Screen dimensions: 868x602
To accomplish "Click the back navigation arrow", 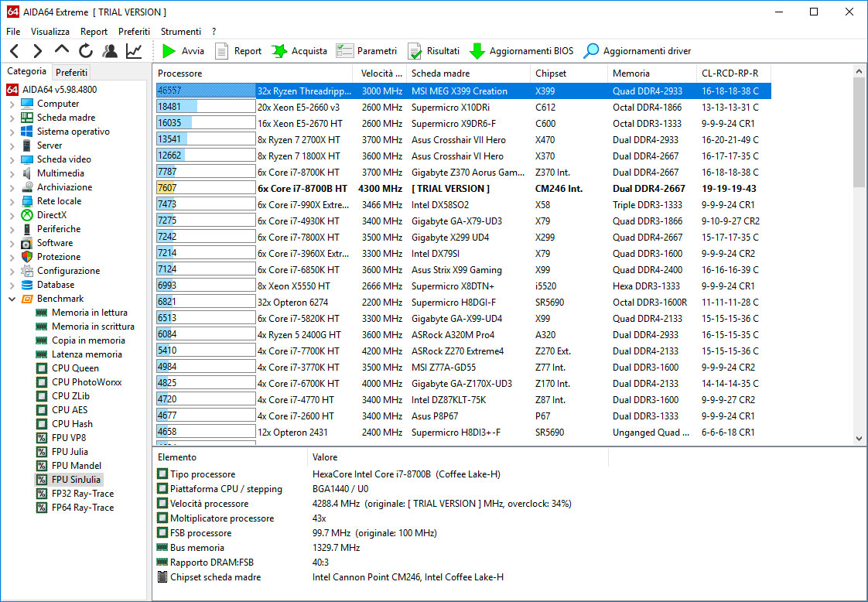I will [x=15, y=51].
